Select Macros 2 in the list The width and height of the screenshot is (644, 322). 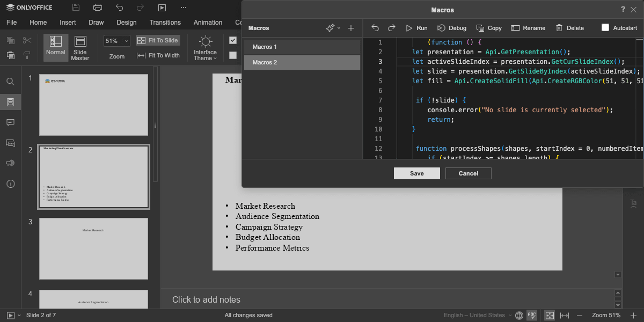(x=302, y=62)
